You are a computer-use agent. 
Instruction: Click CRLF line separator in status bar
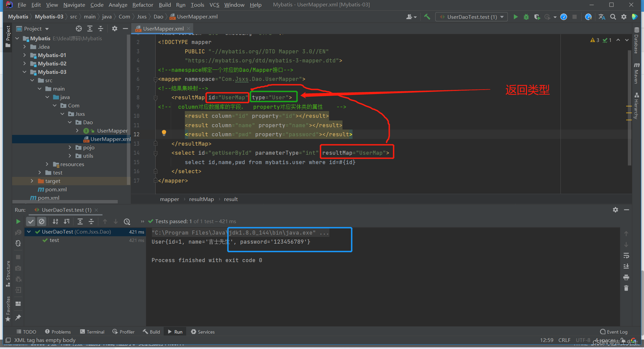(564, 340)
